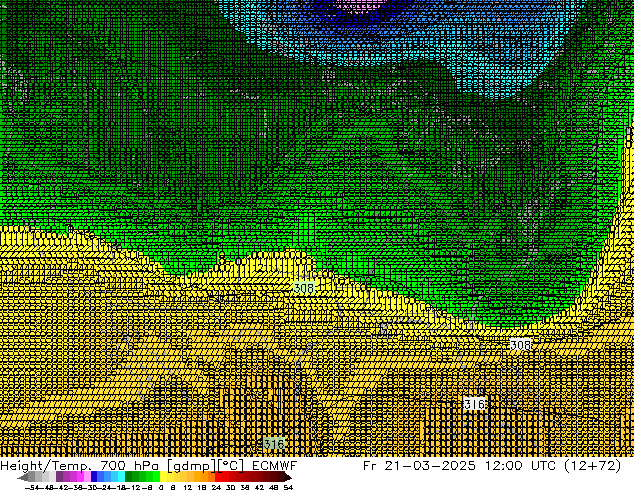634x490 pixels.
Task: Click the left gray arrow end of legend
Action: tap(22, 477)
